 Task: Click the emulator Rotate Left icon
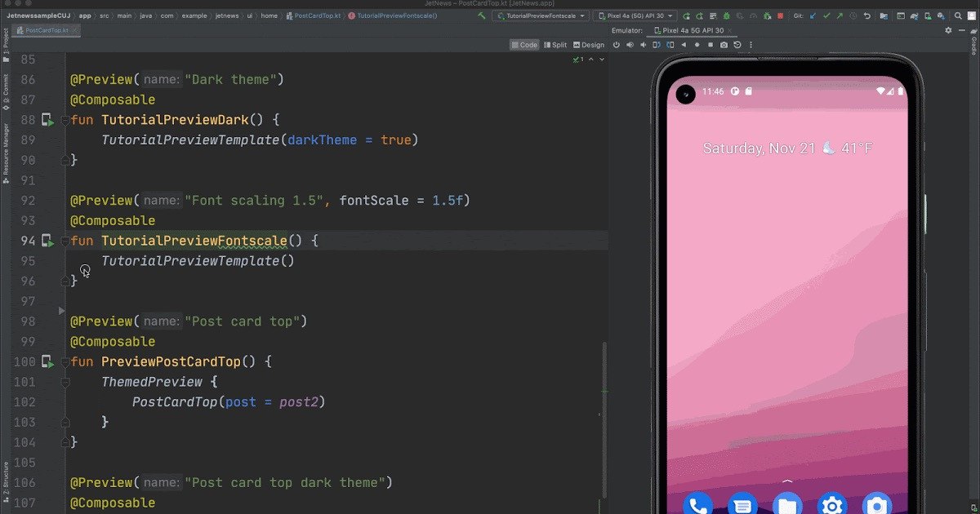[657, 45]
